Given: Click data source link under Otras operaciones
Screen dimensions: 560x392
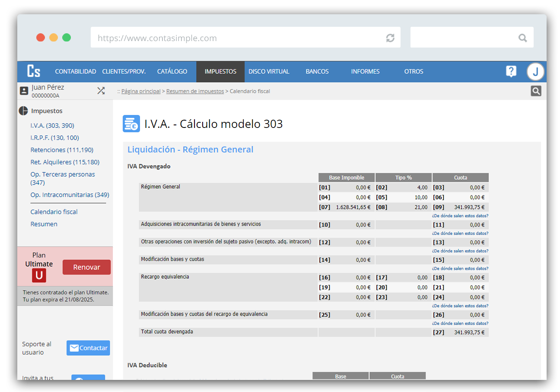Looking at the screenshot, I should tap(460, 251).
